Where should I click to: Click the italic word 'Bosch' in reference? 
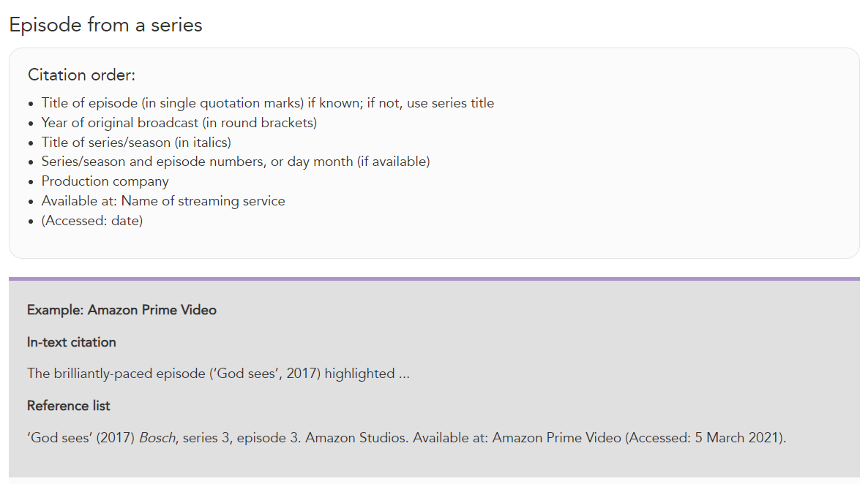[157, 437]
